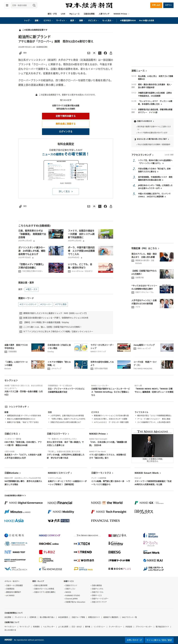The width and height of the screenshot is (178, 644).
Task: Expand the マーケット navigation dropdown
Action: (x=61, y=21)
